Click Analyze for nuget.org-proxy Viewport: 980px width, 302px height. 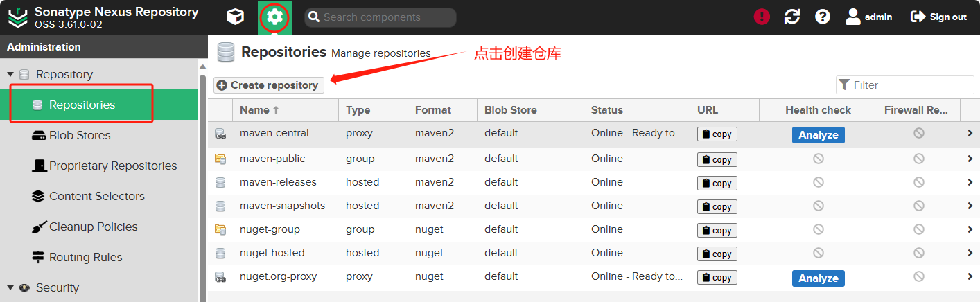(x=818, y=278)
